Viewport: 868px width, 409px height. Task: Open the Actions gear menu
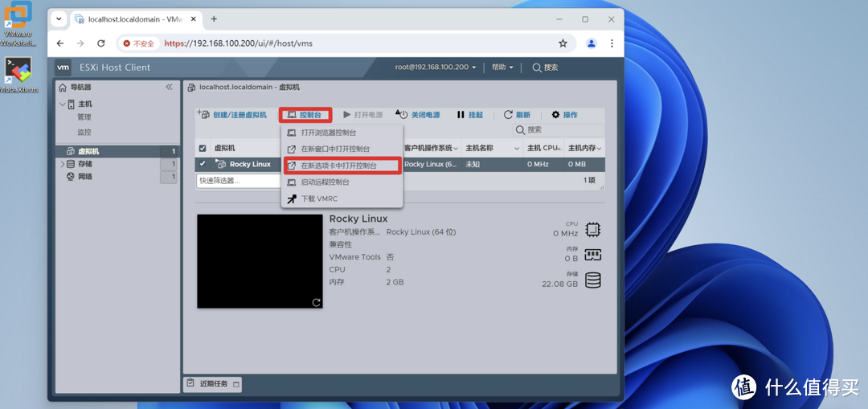point(565,115)
